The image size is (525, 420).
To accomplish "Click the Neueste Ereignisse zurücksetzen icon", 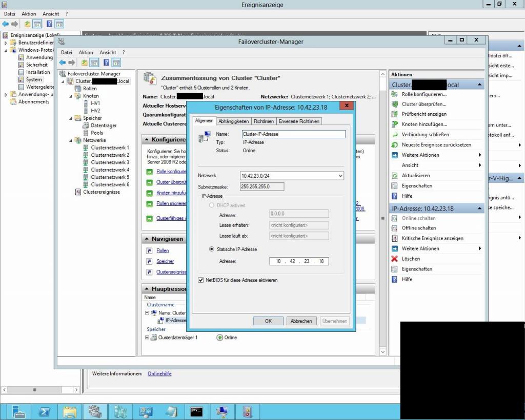I will coord(395,145).
